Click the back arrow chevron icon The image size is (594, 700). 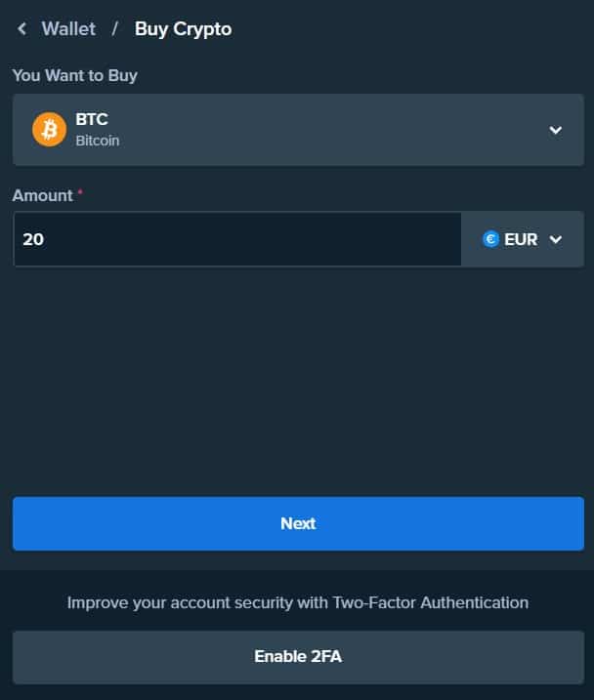point(21,29)
